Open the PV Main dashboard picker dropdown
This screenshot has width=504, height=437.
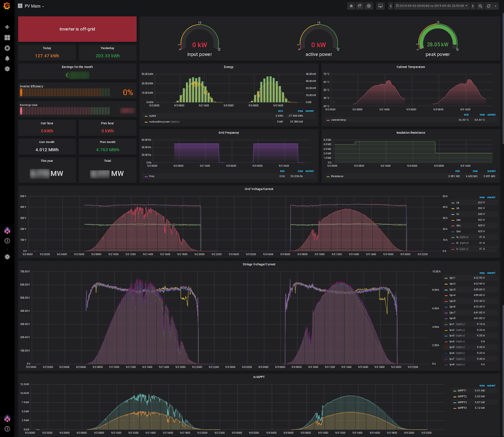[33, 6]
